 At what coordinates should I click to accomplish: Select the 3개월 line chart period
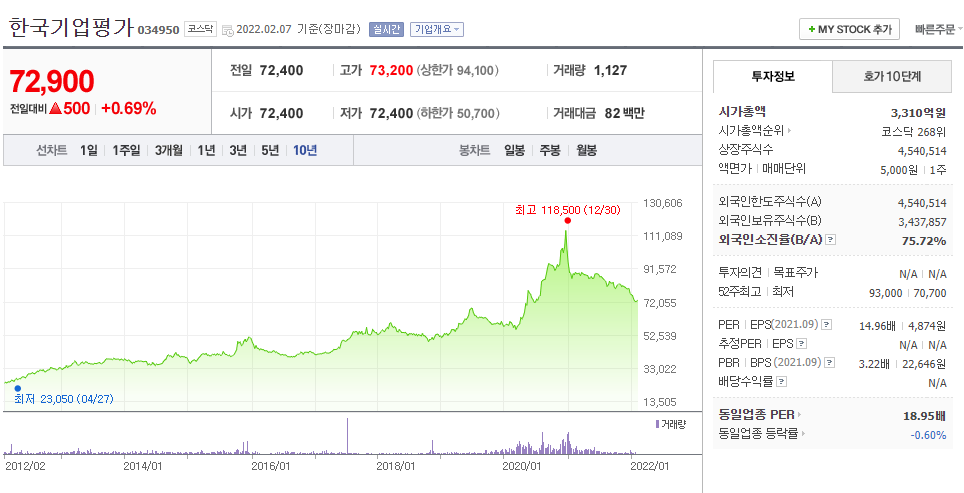[168, 150]
